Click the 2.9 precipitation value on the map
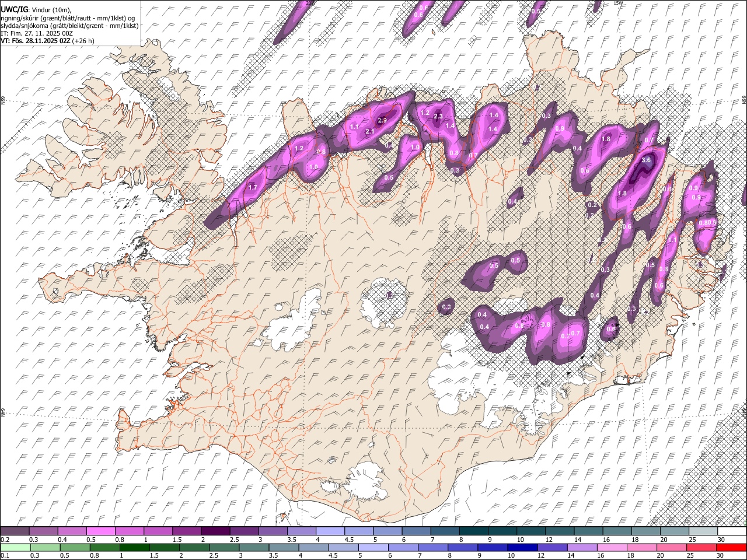The image size is (747, 560). (x=383, y=120)
